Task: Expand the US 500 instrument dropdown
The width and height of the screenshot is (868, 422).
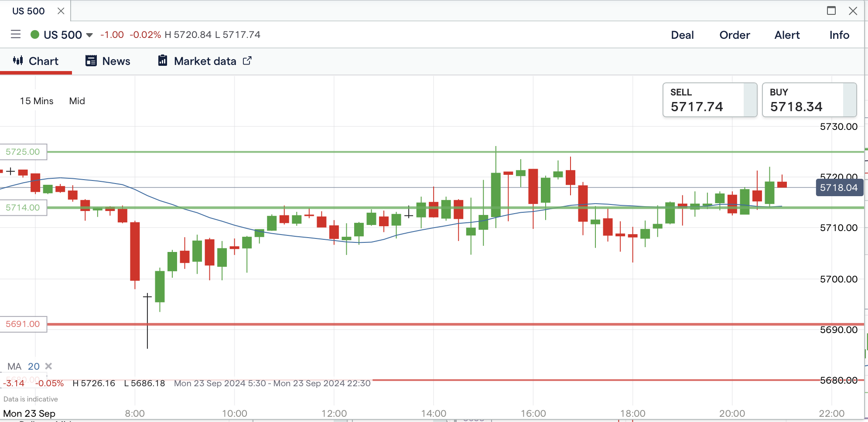Action: pyautogui.click(x=89, y=35)
